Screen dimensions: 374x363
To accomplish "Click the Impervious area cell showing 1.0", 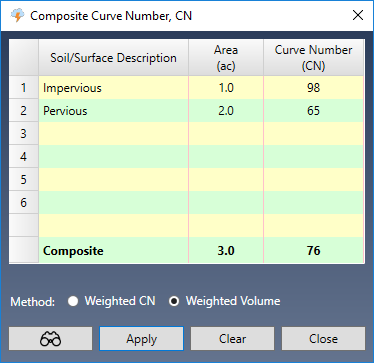I will pyautogui.click(x=226, y=88).
